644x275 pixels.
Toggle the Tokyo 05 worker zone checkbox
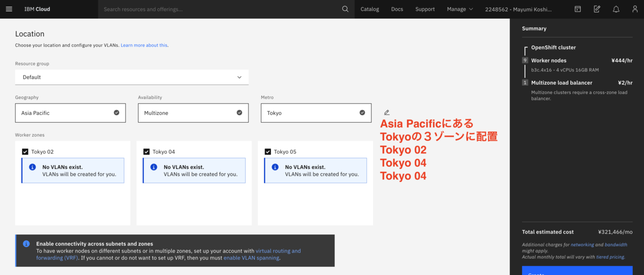[x=268, y=152]
